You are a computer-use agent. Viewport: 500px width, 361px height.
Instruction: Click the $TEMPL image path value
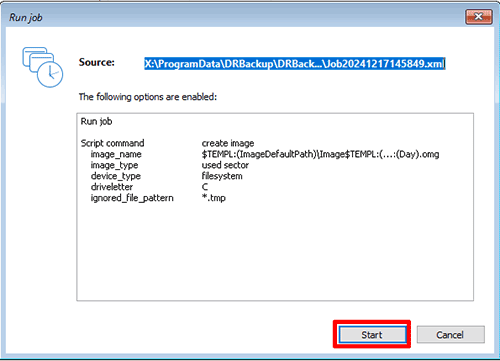click(x=320, y=154)
